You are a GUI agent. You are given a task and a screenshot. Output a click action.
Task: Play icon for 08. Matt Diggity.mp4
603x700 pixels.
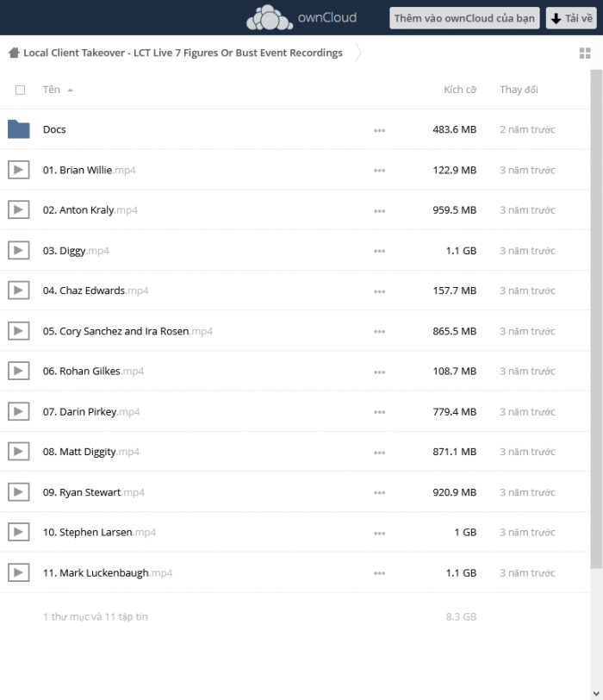(19, 452)
